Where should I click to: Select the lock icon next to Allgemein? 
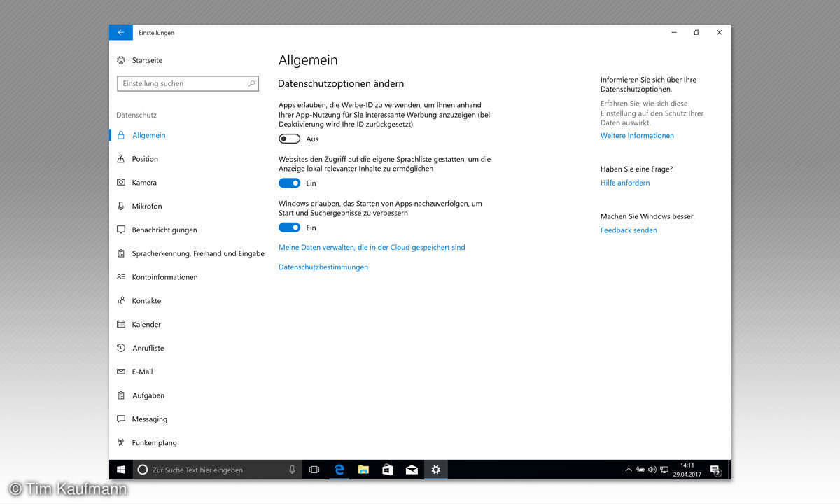tap(121, 135)
